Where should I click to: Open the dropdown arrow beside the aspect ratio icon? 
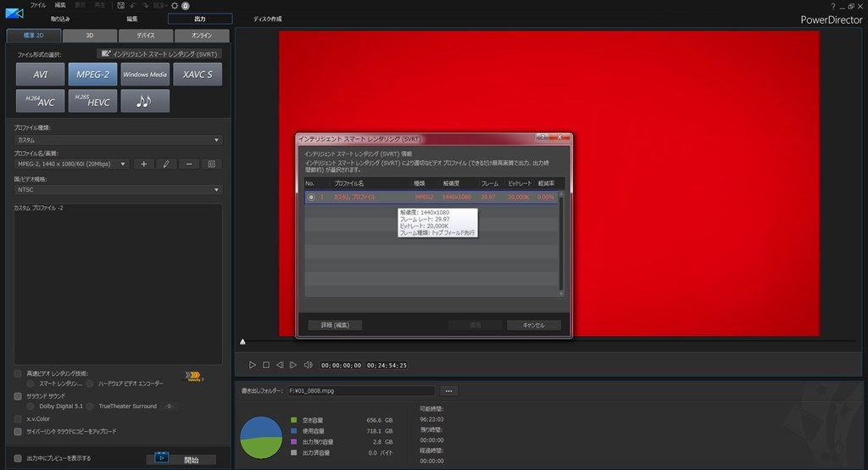tap(165, 6)
